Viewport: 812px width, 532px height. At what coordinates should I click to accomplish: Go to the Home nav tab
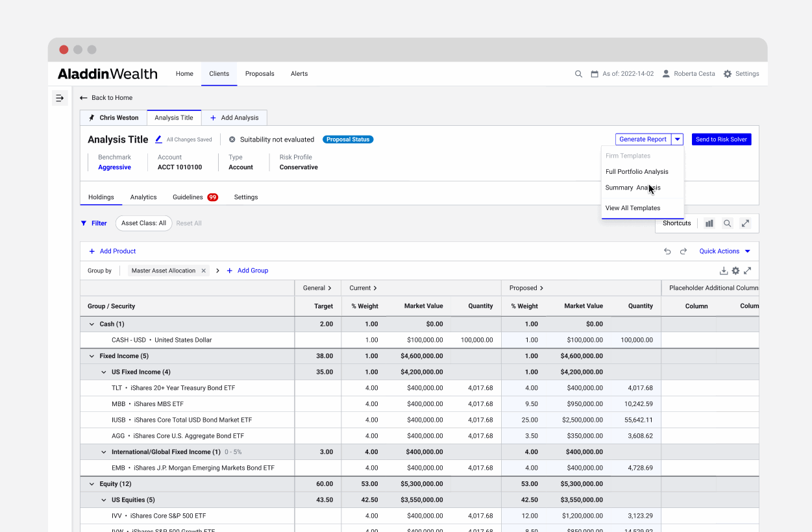click(x=184, y=74)
